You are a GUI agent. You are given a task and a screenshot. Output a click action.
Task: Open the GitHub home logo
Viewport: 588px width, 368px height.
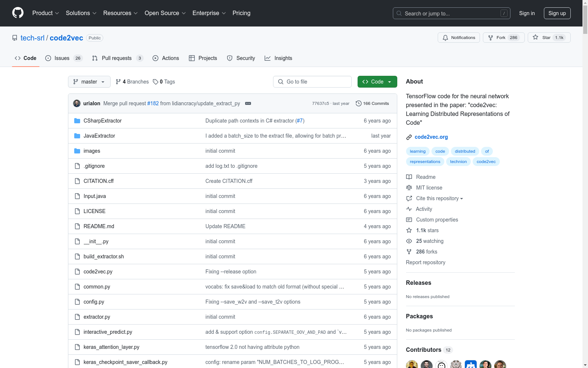point(18,13)
